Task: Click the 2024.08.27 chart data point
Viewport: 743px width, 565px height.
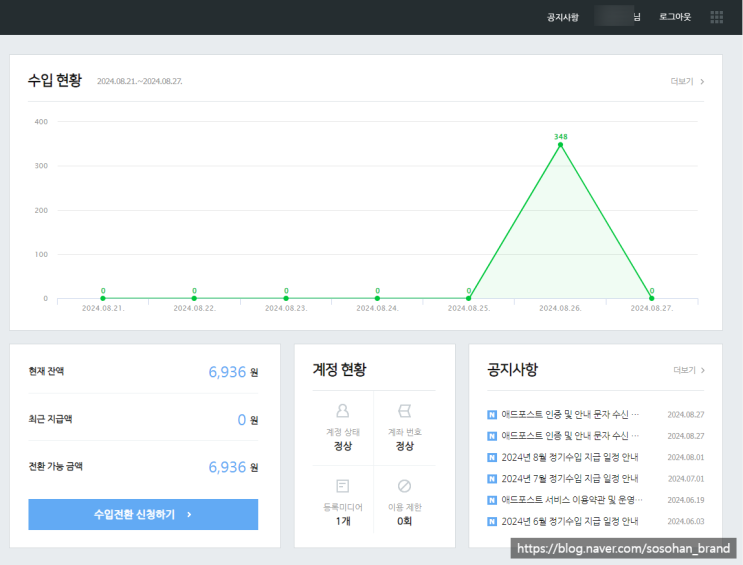Action: tap(652, 298)
